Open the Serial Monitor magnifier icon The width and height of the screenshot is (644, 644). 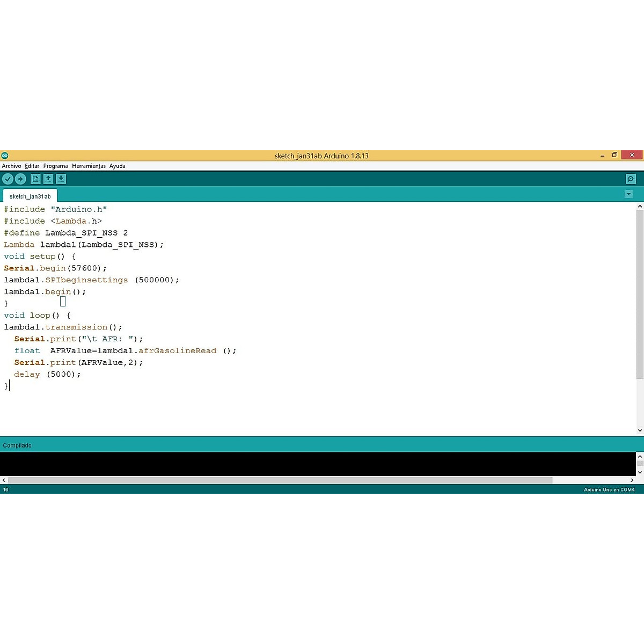point(631,179)
